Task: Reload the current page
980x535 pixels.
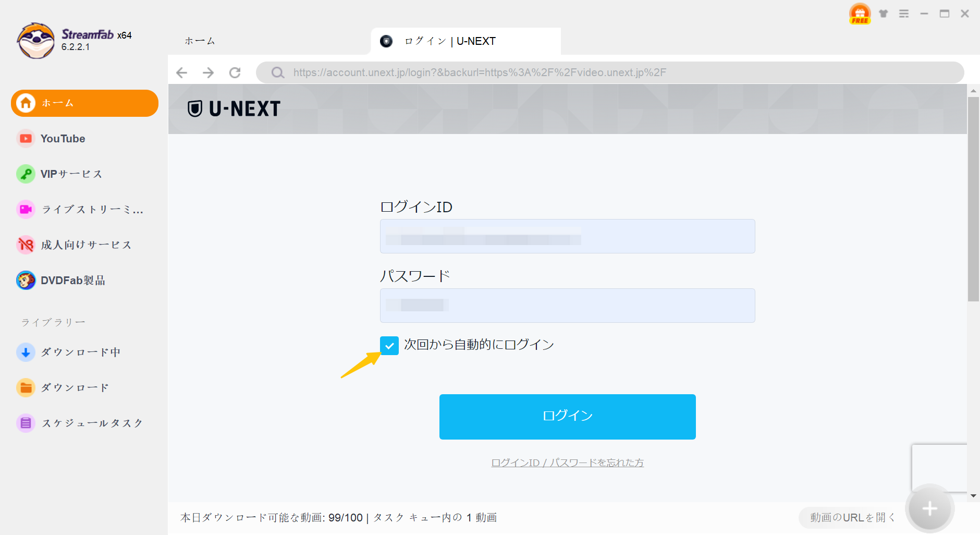Action: tap(235, 72)
